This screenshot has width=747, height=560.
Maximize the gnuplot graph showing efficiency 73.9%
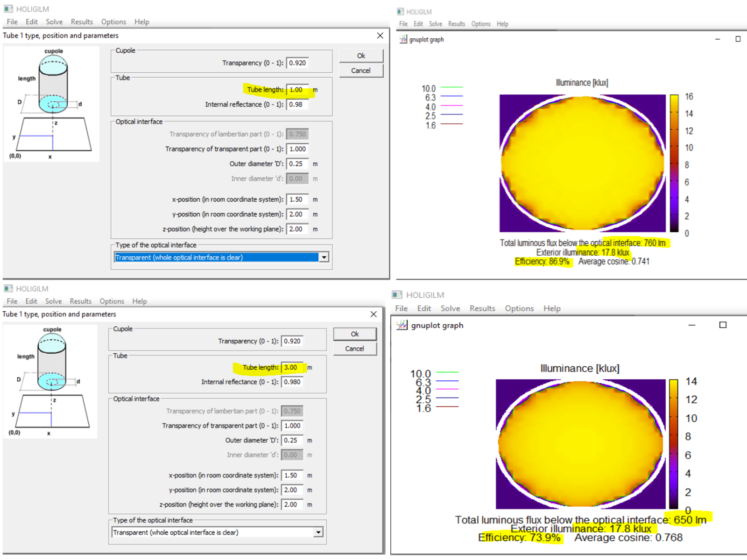723,325
